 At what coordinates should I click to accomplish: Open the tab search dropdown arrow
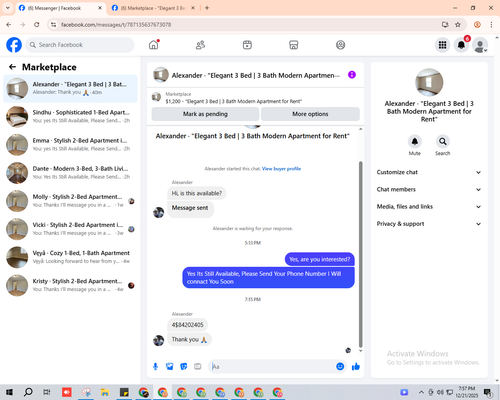(8, 8)
